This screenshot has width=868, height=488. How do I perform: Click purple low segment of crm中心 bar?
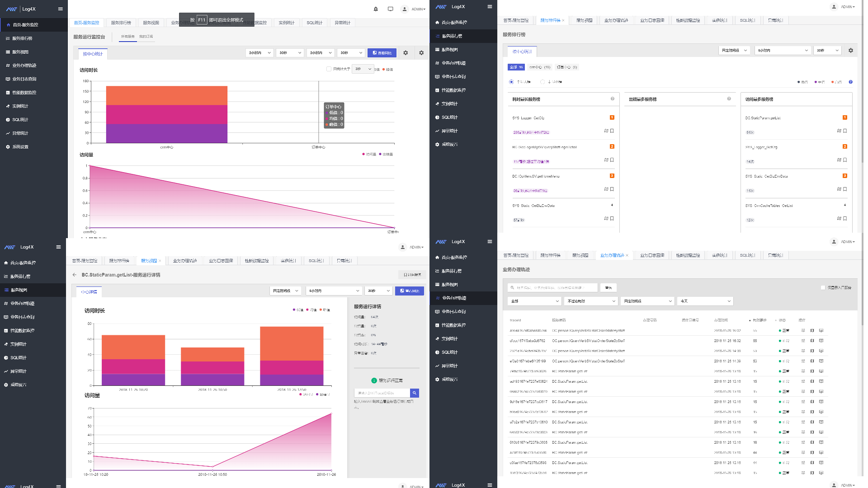coord(167,133)
